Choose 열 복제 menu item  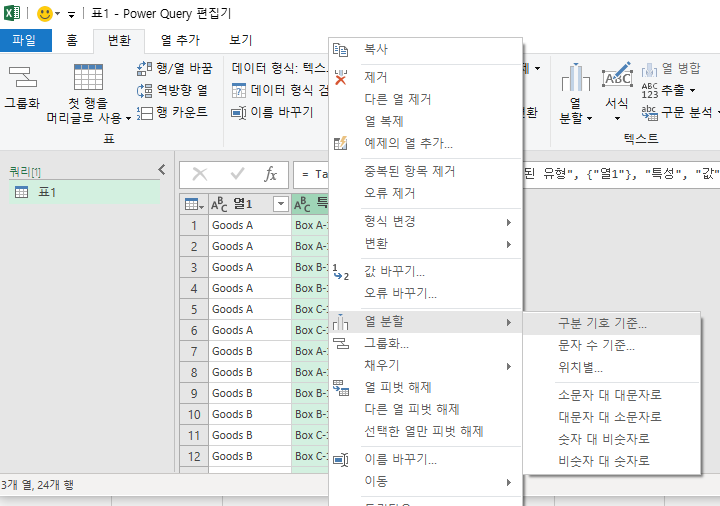click(x=425, y=121)
